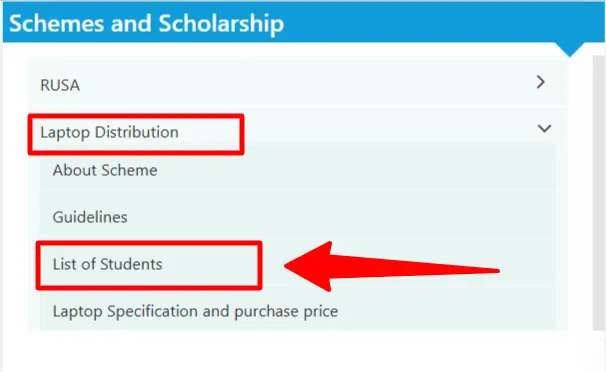This screenshot has width=606, height=372.
Task: Click the white area below the menu
Action: (x=301, y=352)
